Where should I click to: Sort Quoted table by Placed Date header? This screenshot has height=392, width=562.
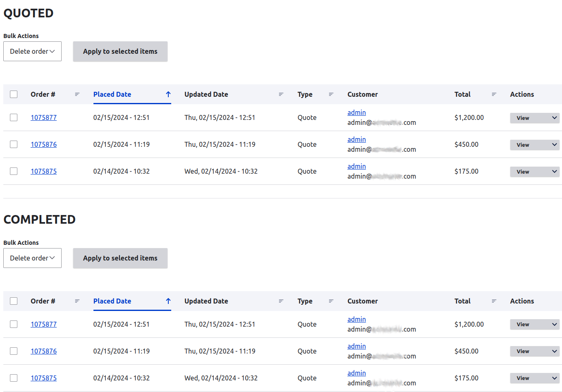(112, 94)
